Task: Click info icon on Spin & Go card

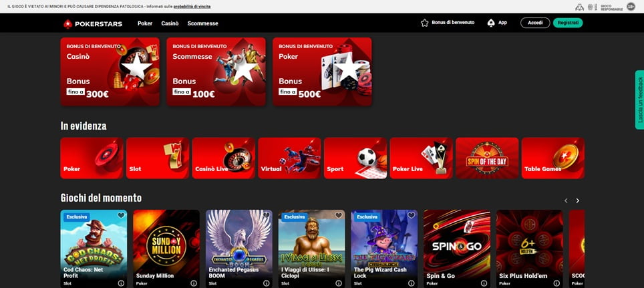Action: pyautogui.click(x=484, y=283)
